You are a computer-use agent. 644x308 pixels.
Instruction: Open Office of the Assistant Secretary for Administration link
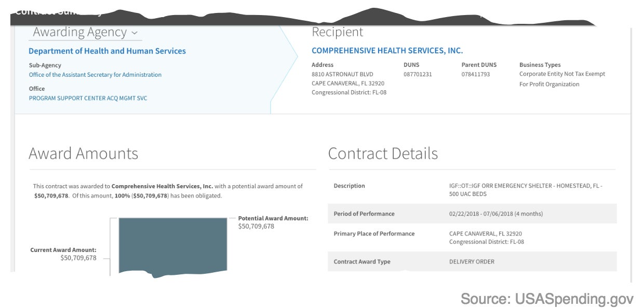click(95, 75)
